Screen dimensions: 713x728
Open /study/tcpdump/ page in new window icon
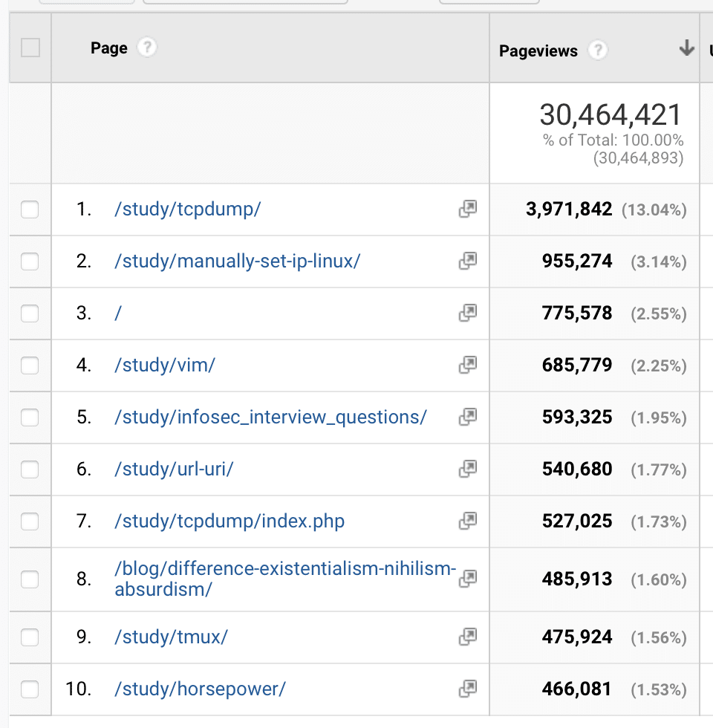click(468, 209)
